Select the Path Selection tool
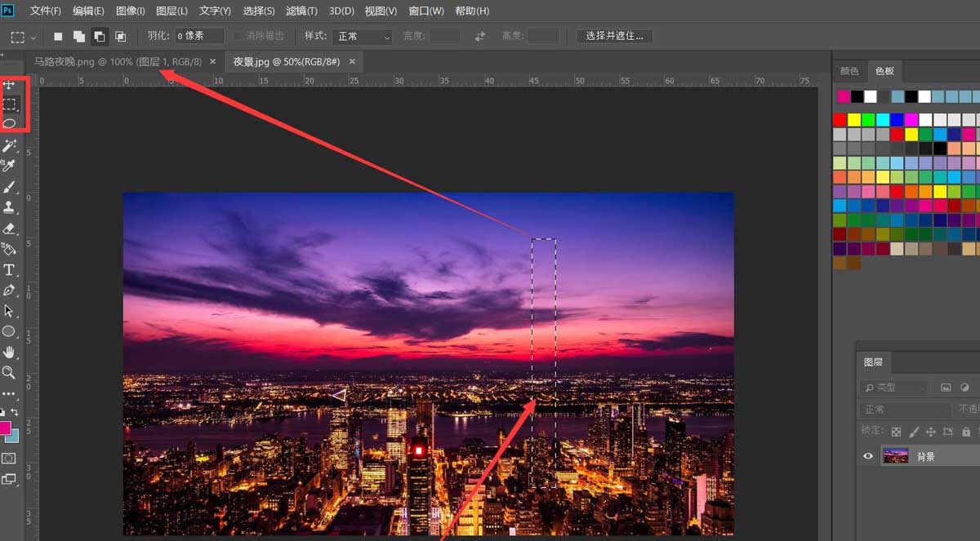Screen dimensions: 980x541 coord(9,311)
